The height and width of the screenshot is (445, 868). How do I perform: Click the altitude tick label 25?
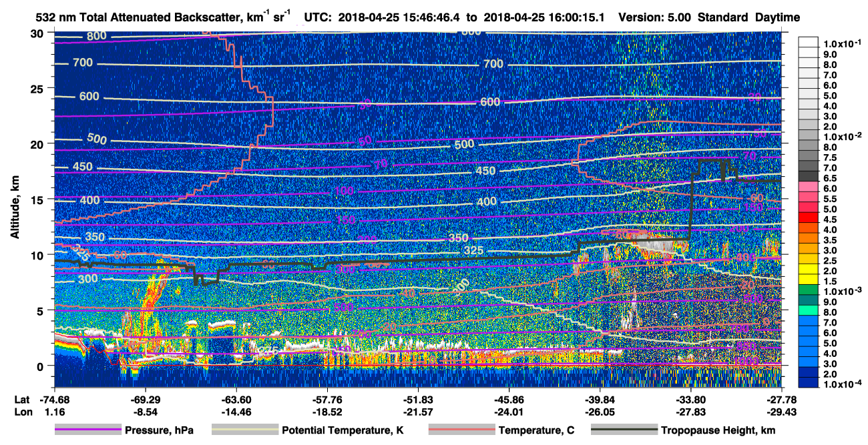pyautogui.click(x=39, y=89)
